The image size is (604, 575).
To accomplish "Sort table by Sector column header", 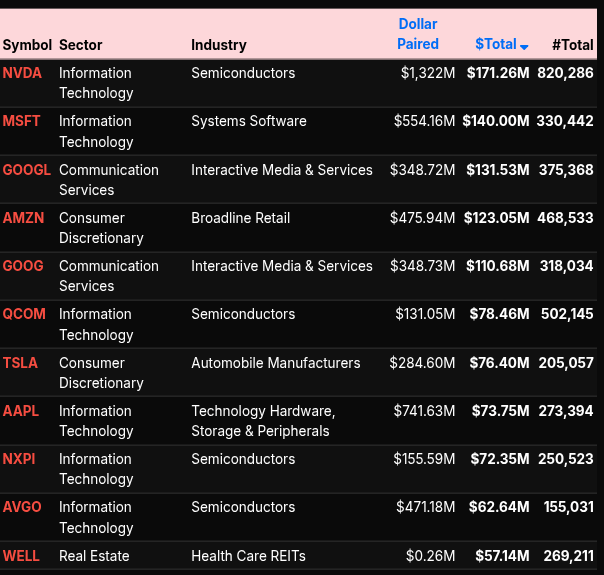I will 81,45.
